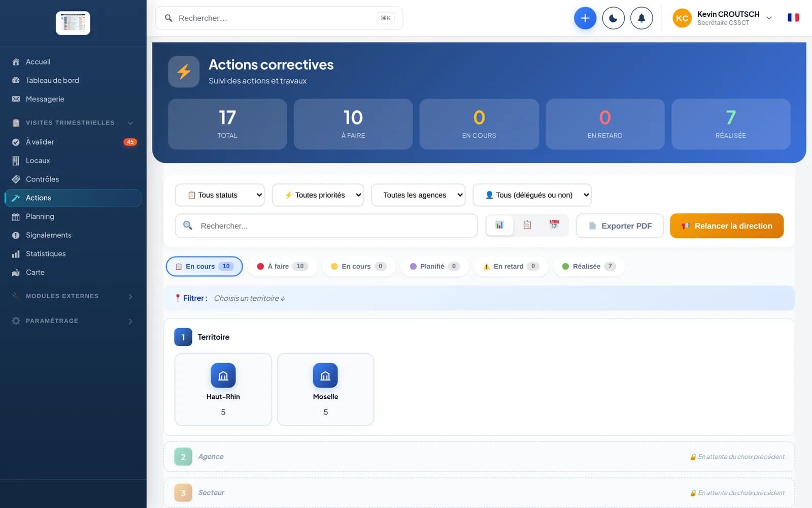This screenshot has height=508, width=812.
Task: Open Messagerie envelope icon
Action: (x=16, y=99)
